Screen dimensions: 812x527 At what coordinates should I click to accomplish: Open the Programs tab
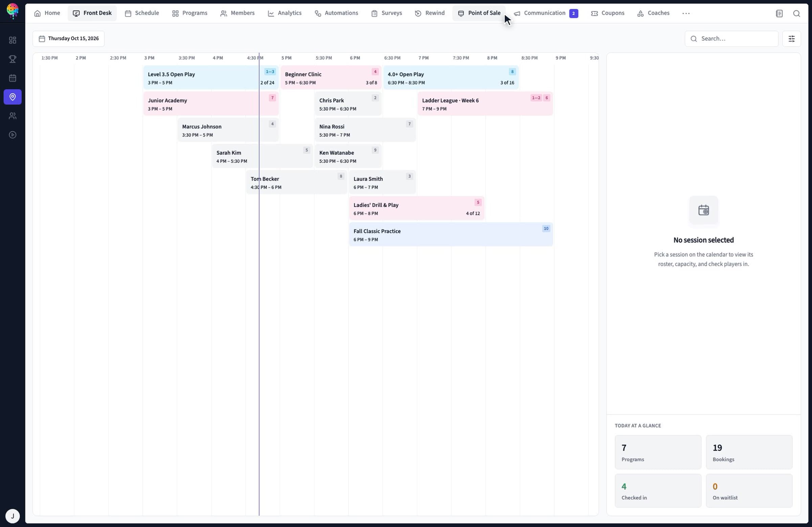(x=189, y=13)
